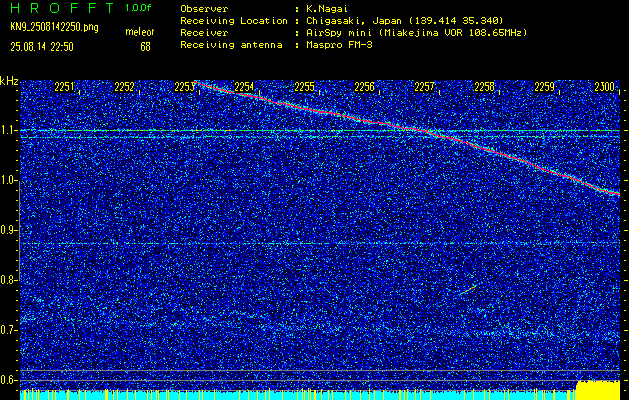This screenshot has width=629, height=400.
Task: Click time marker 2253
Action: pyautogui.click(x=184, y=87)
